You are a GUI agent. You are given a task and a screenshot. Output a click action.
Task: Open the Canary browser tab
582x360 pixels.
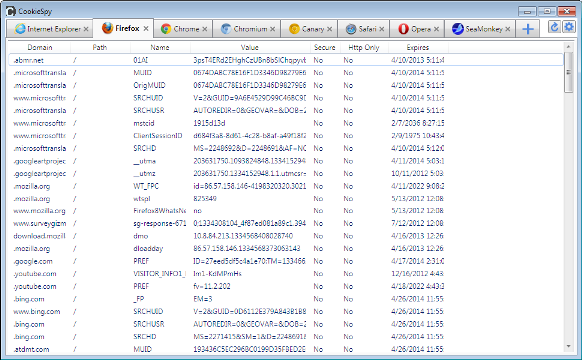310,29
